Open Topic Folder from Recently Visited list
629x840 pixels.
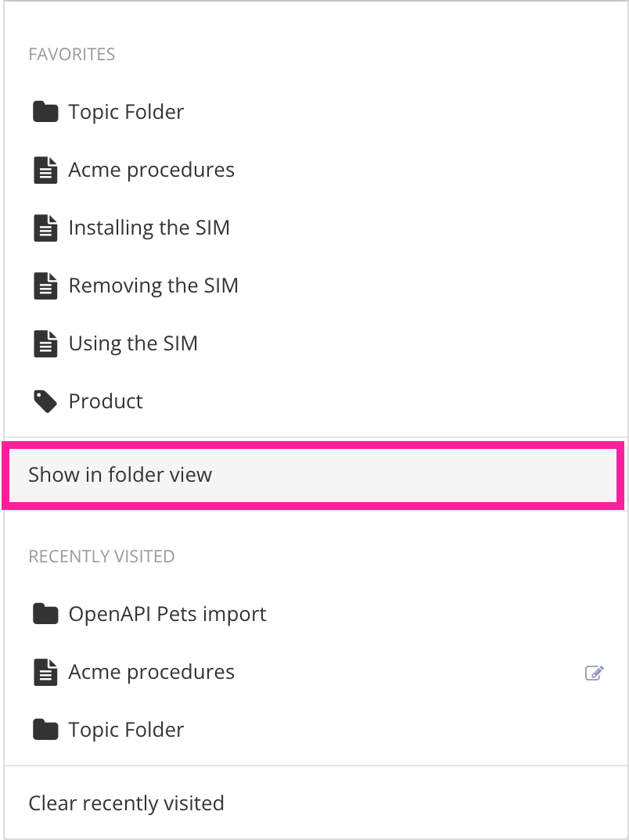(126, 729)
